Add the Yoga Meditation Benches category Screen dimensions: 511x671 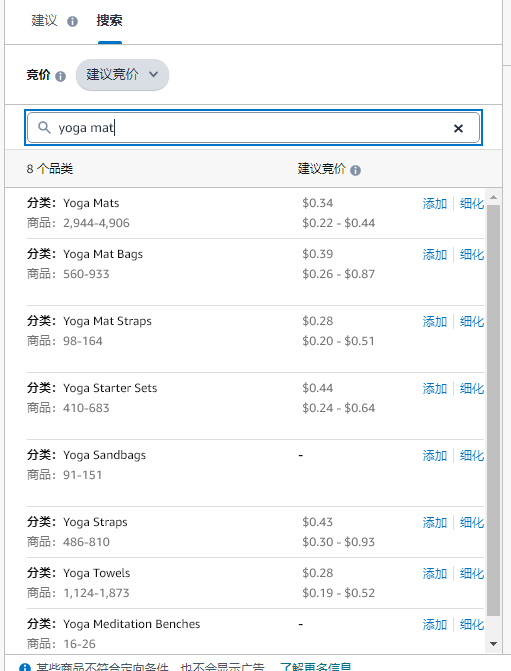[435, 624]
